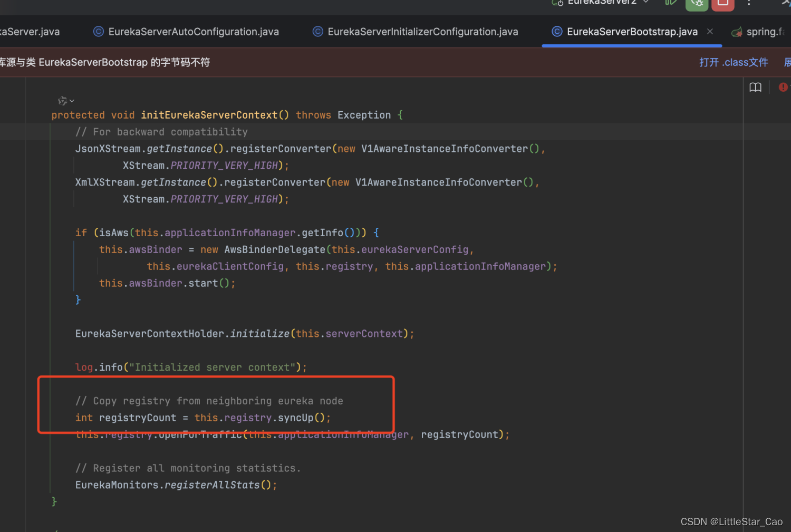Click the initEurekaServerContext method name
791x532 pixels.
(209, 115)
